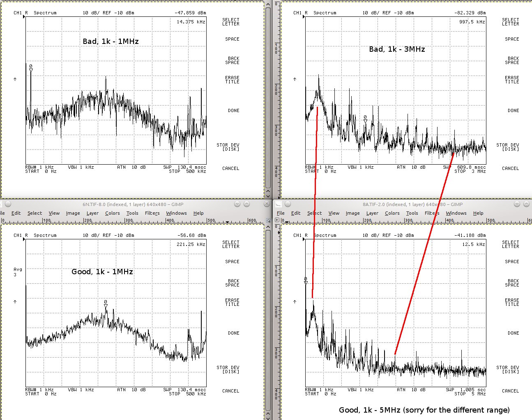This screenshot has width=532, height=420.
Task: Open Tools menu in 6N.TIF window
Action: (x=132, y=213)
